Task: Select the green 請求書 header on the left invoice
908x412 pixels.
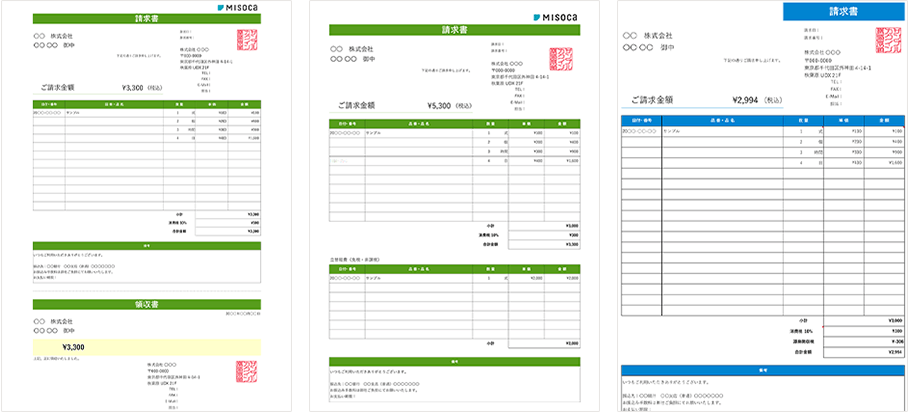Action: pos(146,18)
